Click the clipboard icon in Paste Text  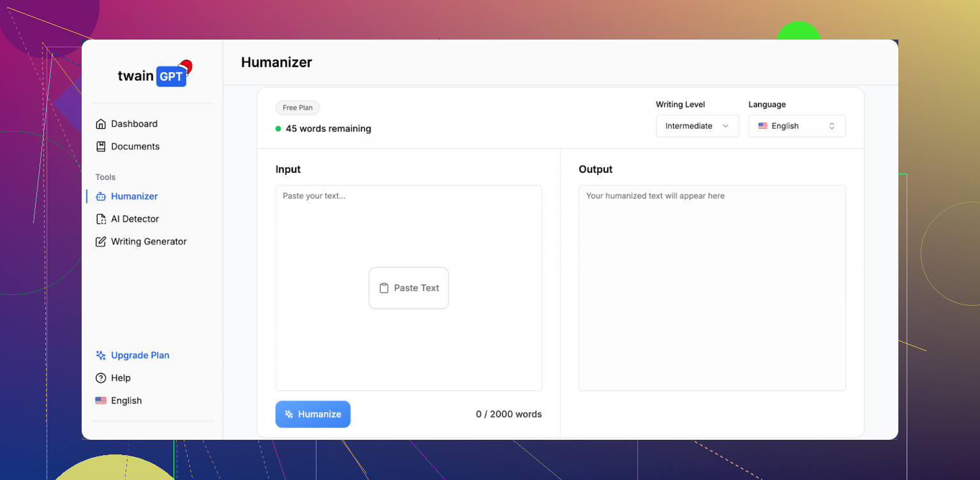383,288
